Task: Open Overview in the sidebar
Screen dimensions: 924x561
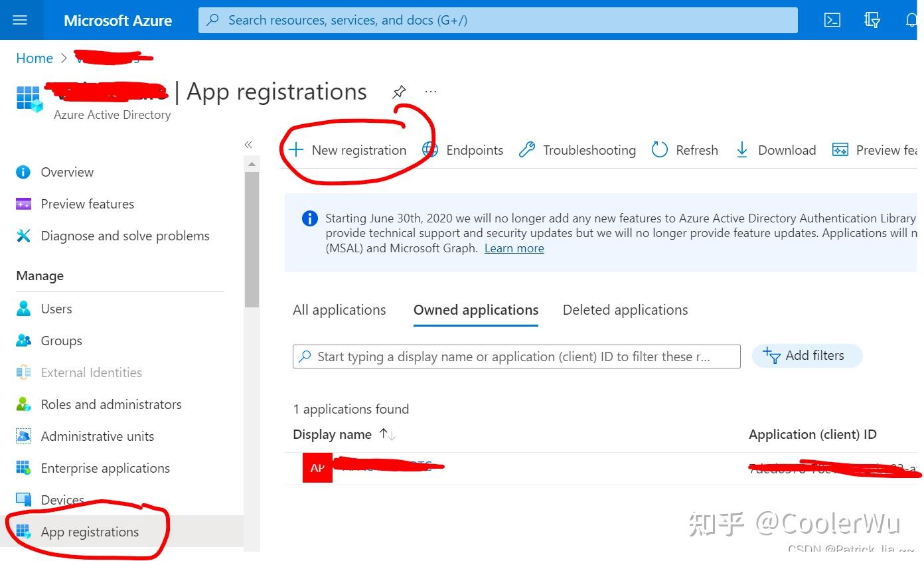Action: 67,172
